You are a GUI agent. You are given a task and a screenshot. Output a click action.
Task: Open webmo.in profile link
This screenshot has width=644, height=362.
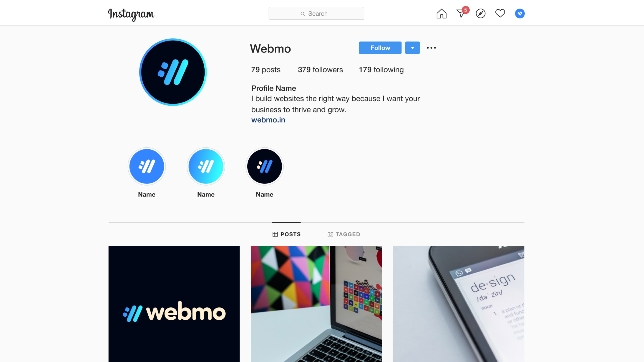[268, 120]
